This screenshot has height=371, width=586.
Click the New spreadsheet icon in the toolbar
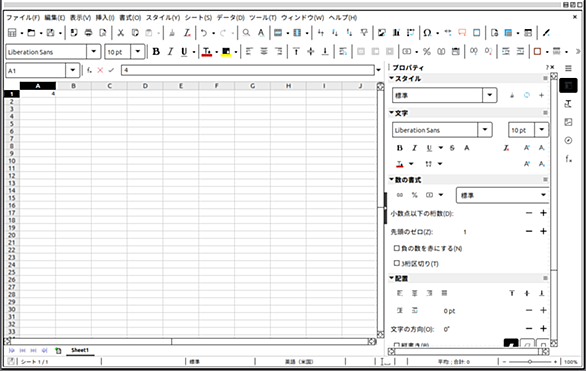coord(12,33)
